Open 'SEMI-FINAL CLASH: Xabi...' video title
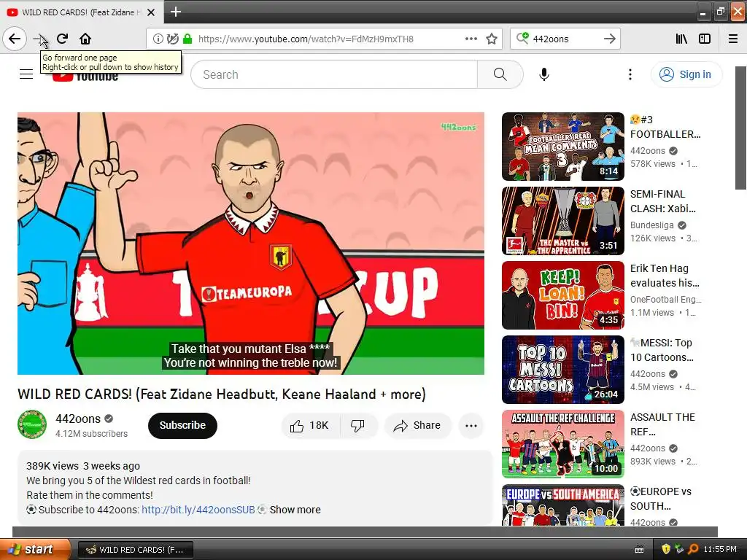Screen dimensions: 747x560 coord(662,201)
